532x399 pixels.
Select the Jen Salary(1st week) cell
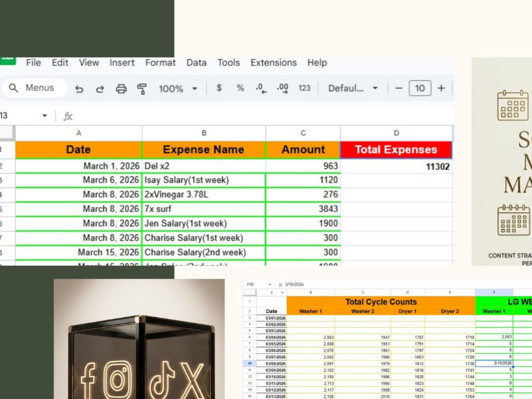[204, 223]
